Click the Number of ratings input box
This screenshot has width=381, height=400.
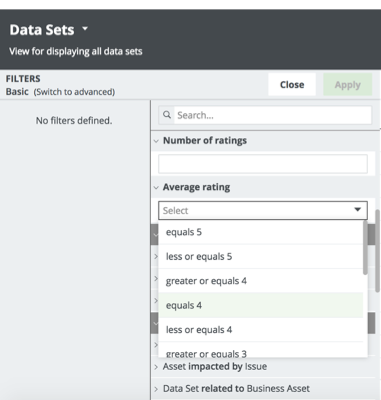263,164
